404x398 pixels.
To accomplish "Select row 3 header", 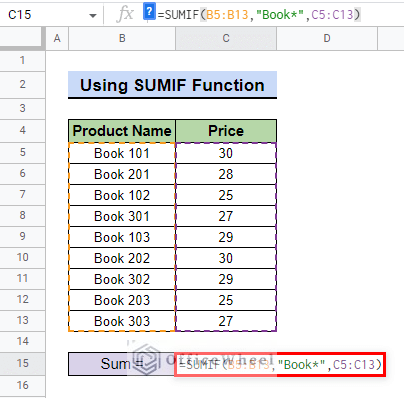I will pos(22,109).
